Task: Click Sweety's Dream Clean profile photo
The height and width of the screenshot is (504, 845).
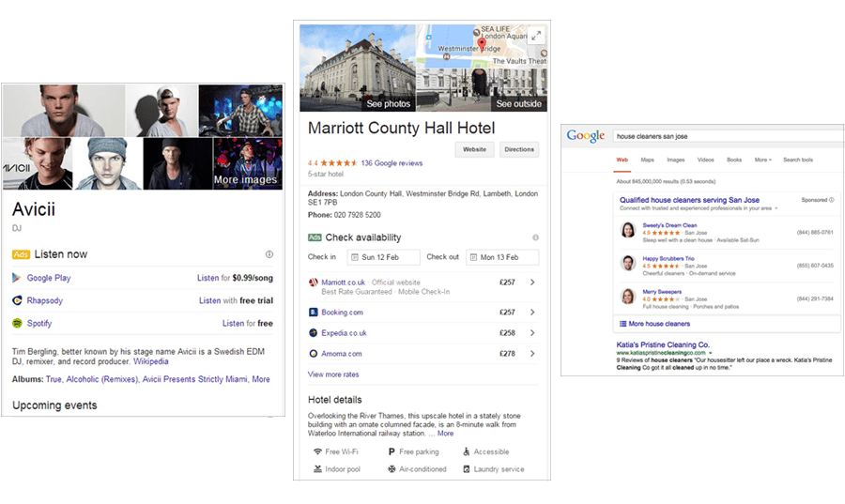Action: 628,230
